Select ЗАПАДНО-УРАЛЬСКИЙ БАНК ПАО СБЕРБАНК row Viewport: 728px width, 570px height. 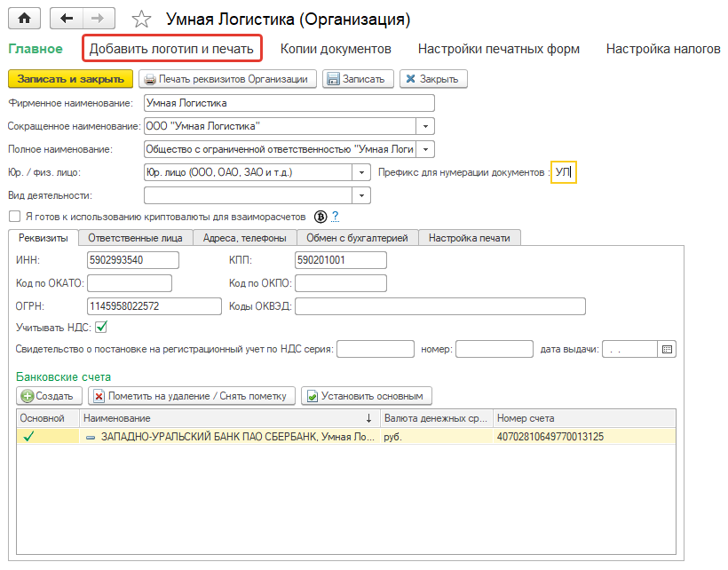tap(346, 436)
